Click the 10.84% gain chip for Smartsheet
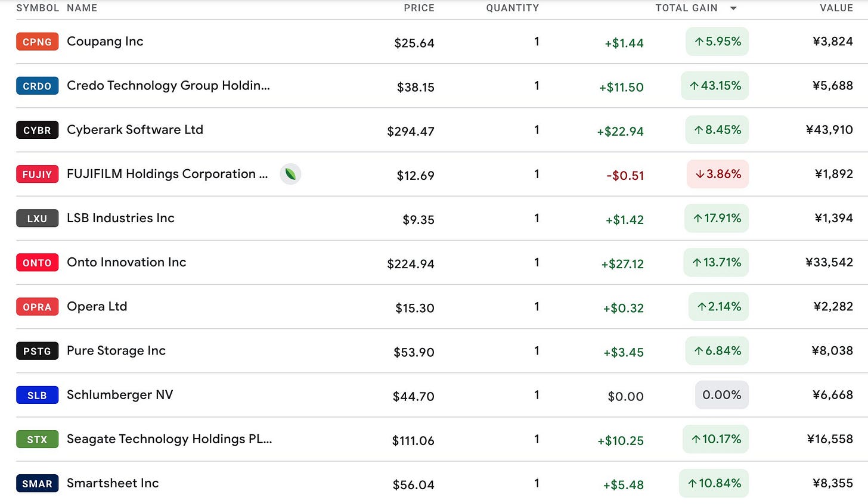Screen dimensions: 868x504 tap(714, 483)
